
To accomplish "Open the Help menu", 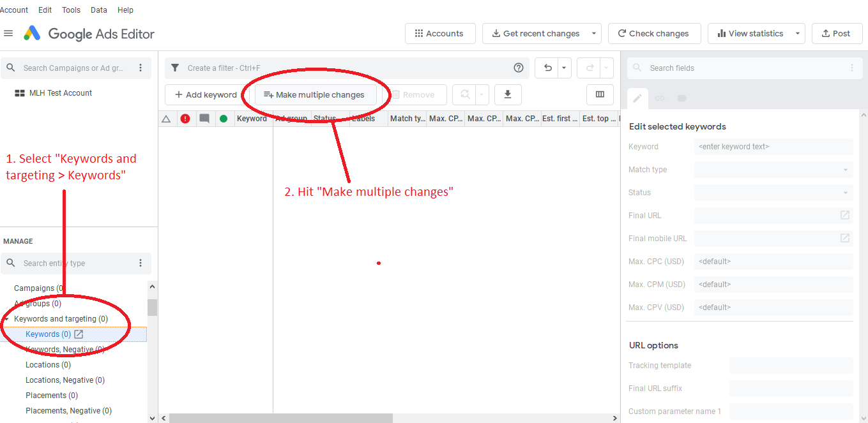I will tap(126, 10).
